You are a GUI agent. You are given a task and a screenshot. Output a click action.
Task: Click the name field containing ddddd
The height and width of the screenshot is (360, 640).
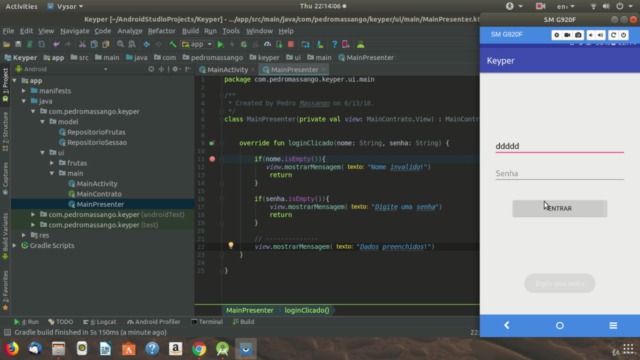(x=560, y=146)
